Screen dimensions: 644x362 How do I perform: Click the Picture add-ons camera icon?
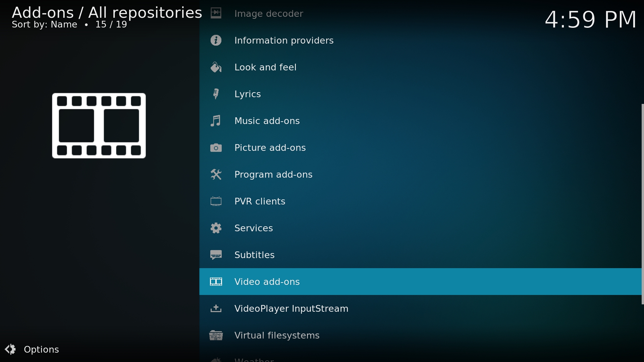(216, 148)
